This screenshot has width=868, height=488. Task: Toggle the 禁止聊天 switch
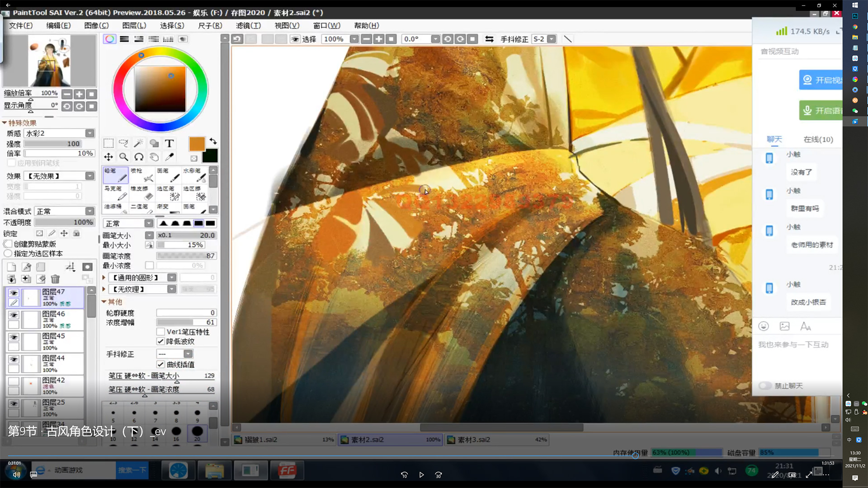[765, 385]
